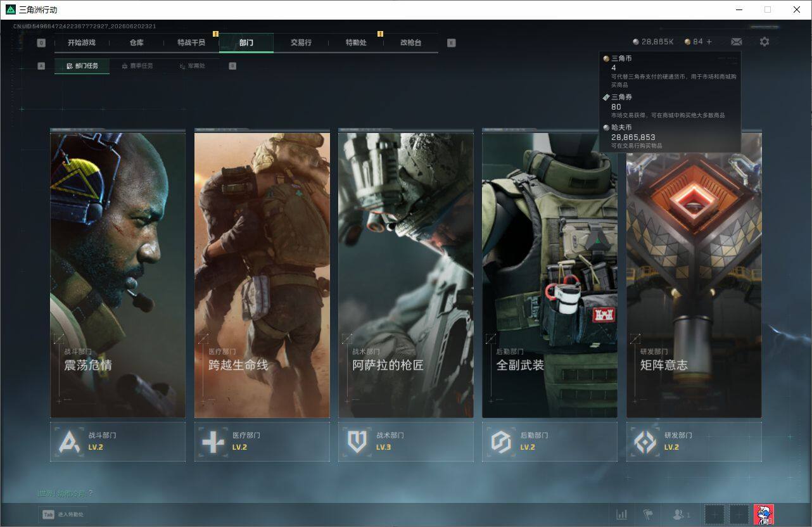Click the CN UID text at top
The width and height of the screenshot is (812, 527).
tap(85, 27)
